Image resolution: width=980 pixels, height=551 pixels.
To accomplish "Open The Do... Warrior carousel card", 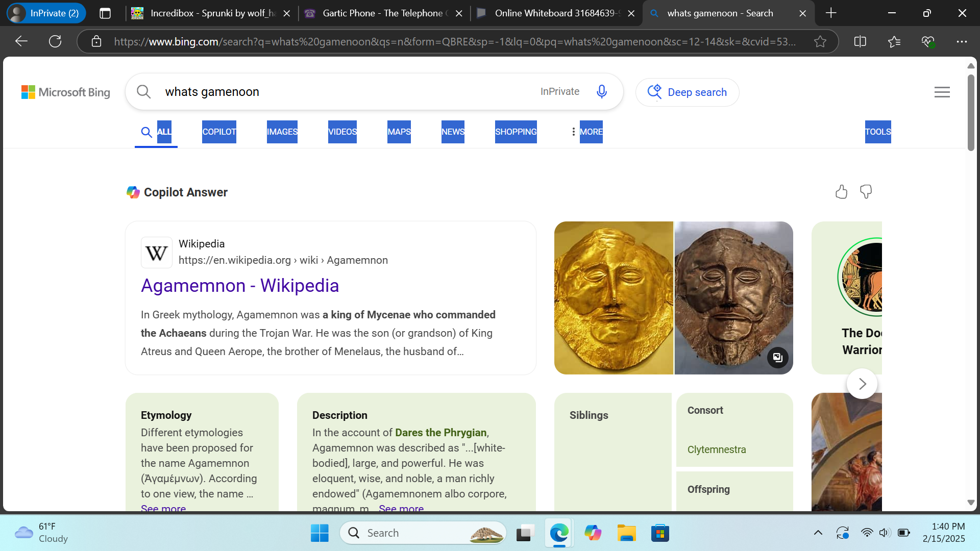I will (847, 298).
